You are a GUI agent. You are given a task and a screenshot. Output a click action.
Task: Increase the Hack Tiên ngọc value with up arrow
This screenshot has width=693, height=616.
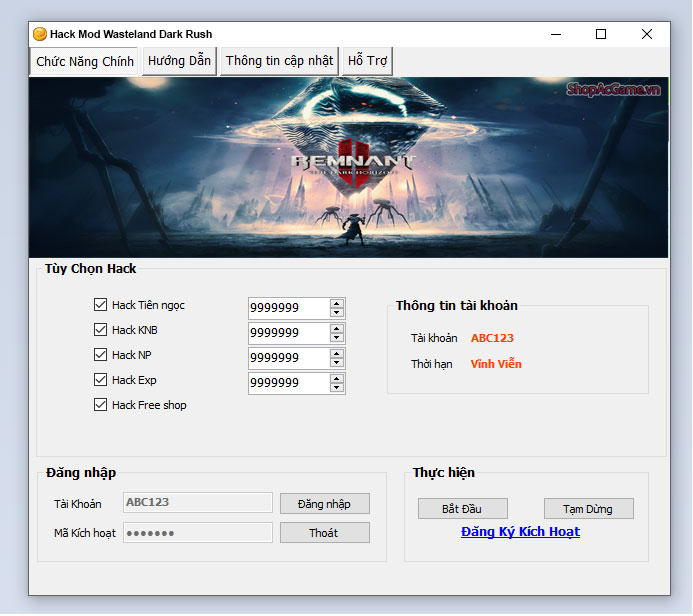click(337, 304)
